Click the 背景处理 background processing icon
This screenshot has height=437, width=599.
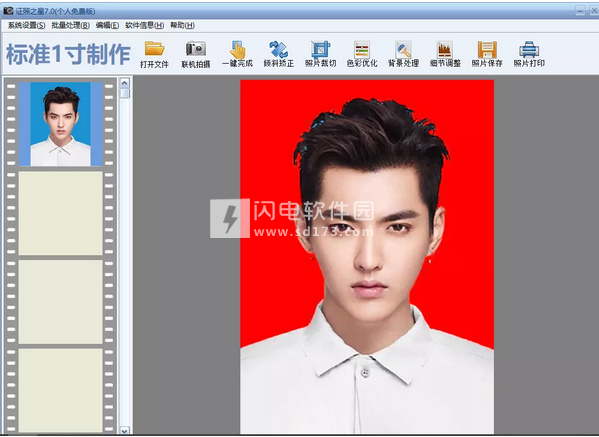click(x=403, y=49)
